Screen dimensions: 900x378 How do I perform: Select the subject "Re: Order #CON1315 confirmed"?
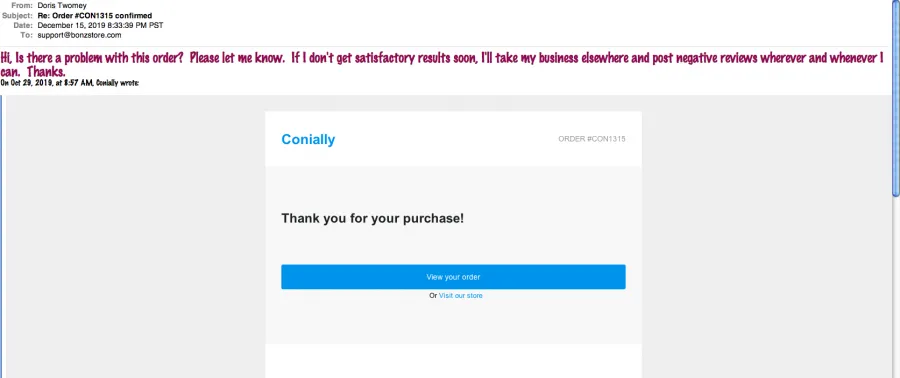[99, 15]
